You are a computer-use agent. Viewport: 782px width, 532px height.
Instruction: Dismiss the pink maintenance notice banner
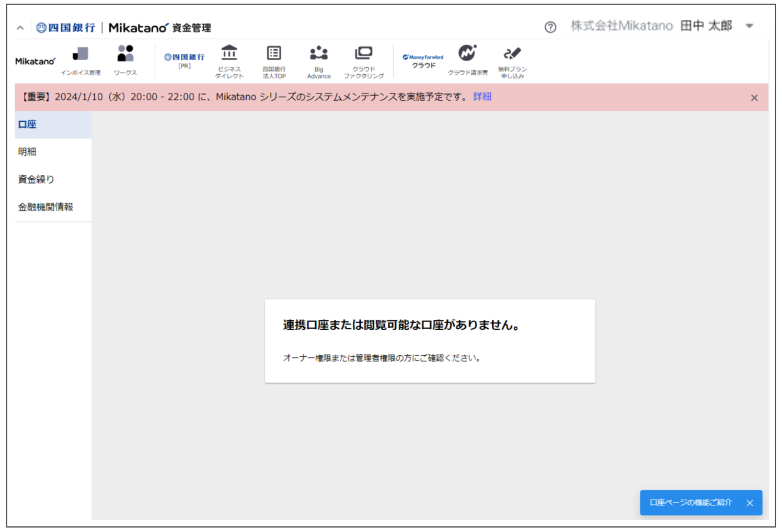[x=754, y=98]
